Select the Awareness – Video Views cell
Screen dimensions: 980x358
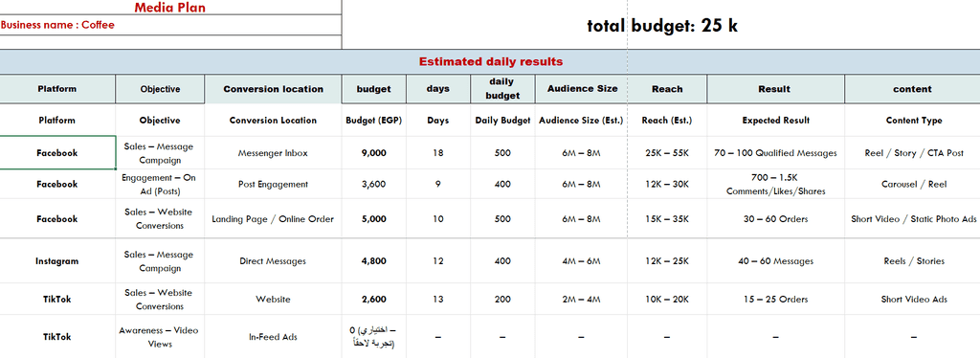point(160,337)
